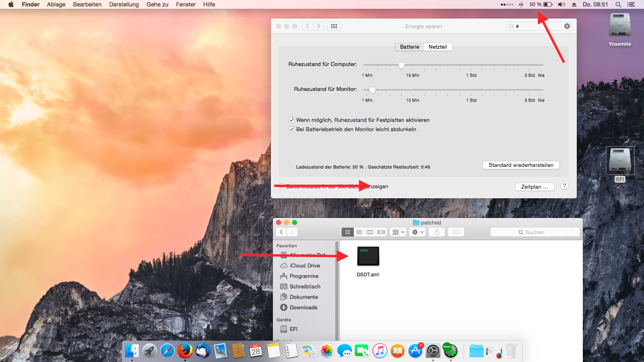
Task: Switch to the Netzteil tab
Action: 438,47
